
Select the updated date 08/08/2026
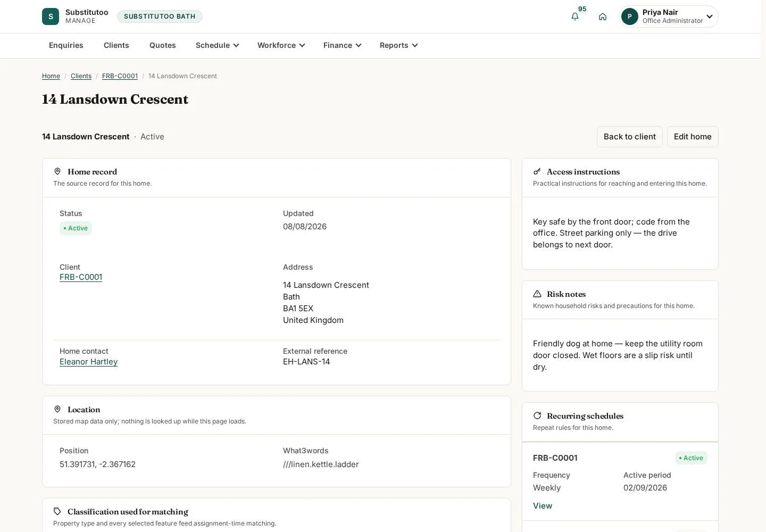pos(305,227)
